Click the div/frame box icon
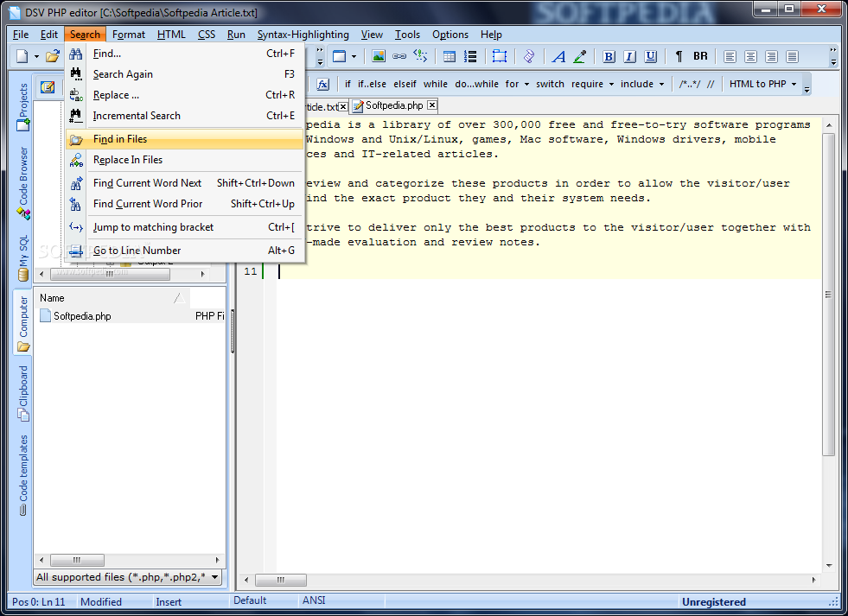Viewport: 848px width, 616px height. (x=499, y=56)
